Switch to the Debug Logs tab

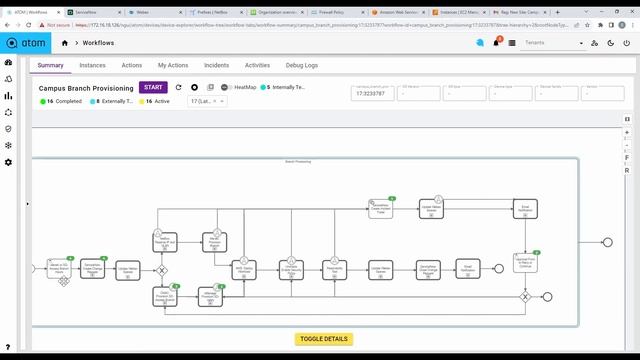click(x=302, y=65)
